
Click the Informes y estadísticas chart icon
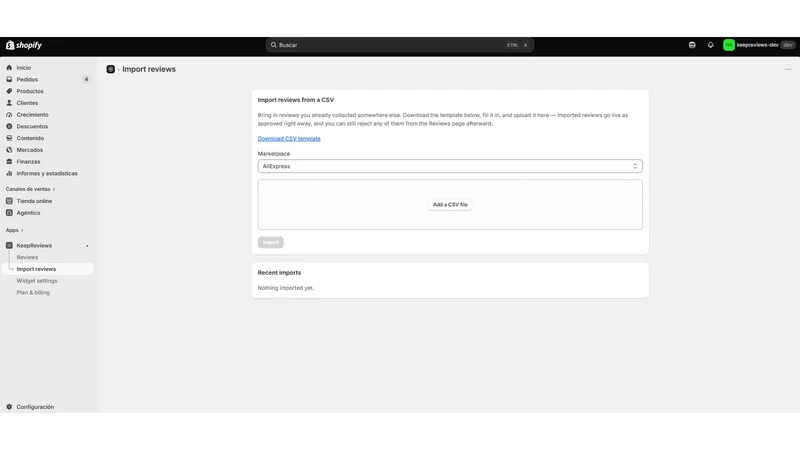[9, 173]
